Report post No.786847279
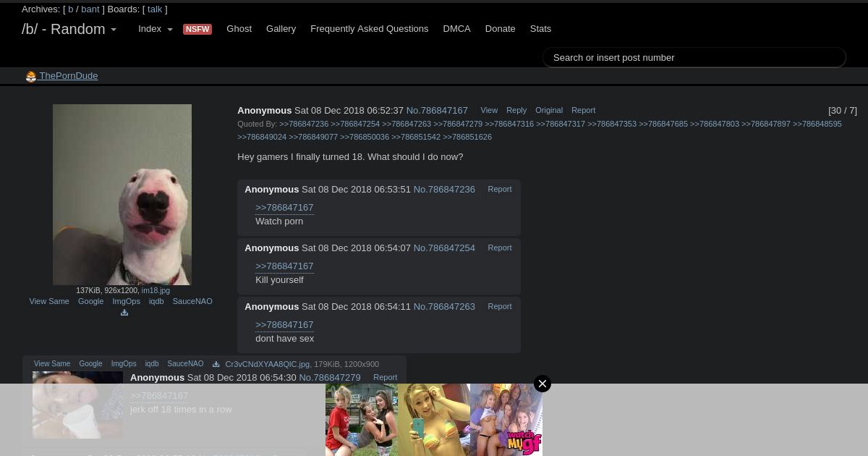This screenshot has width=868, height=456. (x=385, y=377)
